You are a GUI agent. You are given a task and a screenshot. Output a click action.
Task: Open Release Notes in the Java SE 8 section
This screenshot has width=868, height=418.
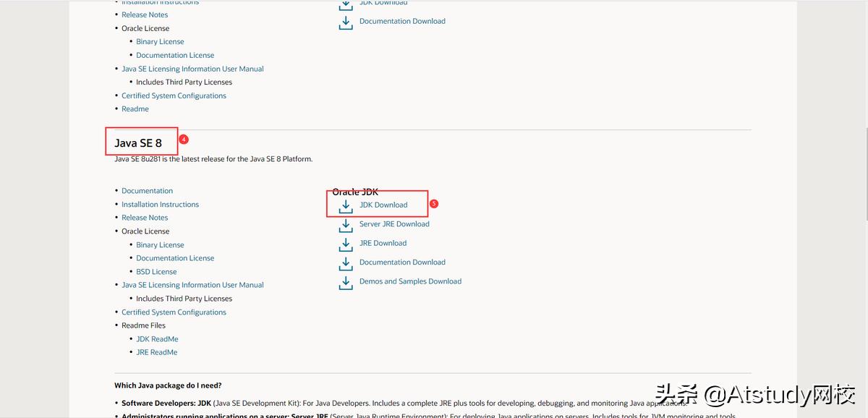coord(145,218)
